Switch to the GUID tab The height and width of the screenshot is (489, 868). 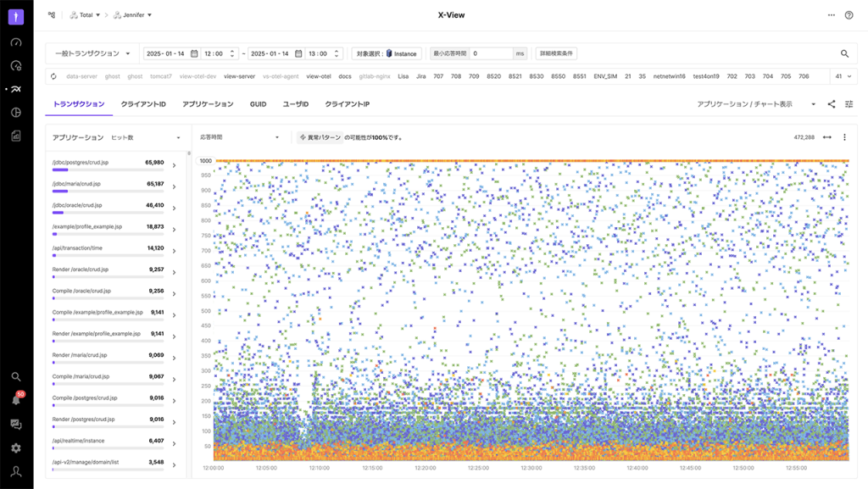click(x=258, y=104)
